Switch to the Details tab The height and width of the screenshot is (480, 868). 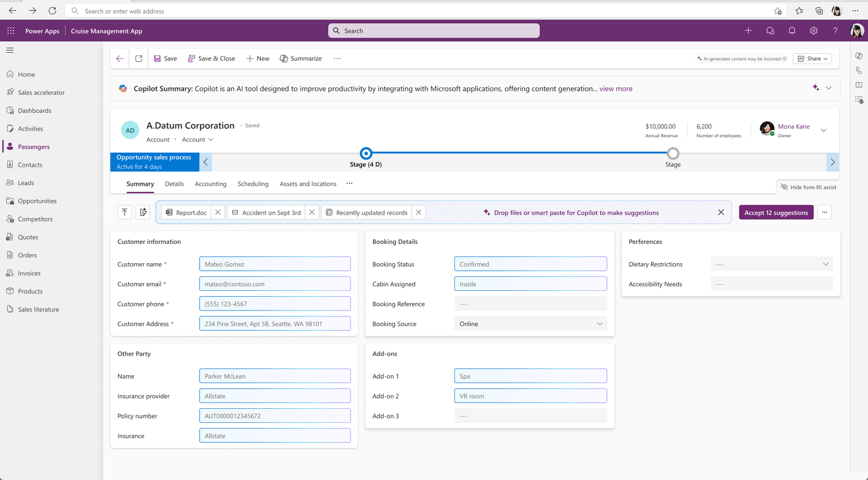pyautogui.click(x=174, y=184)
